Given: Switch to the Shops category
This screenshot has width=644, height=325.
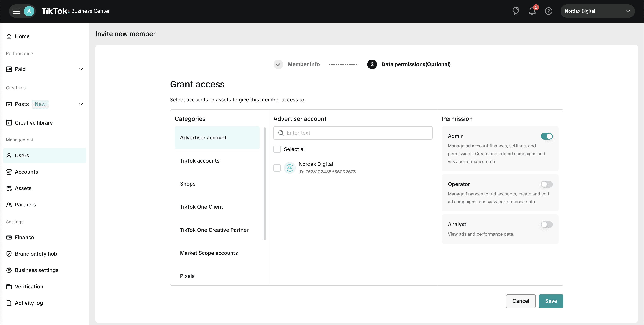Looking at the screenshot, I should pyautogui.click(x=188, y=184).
